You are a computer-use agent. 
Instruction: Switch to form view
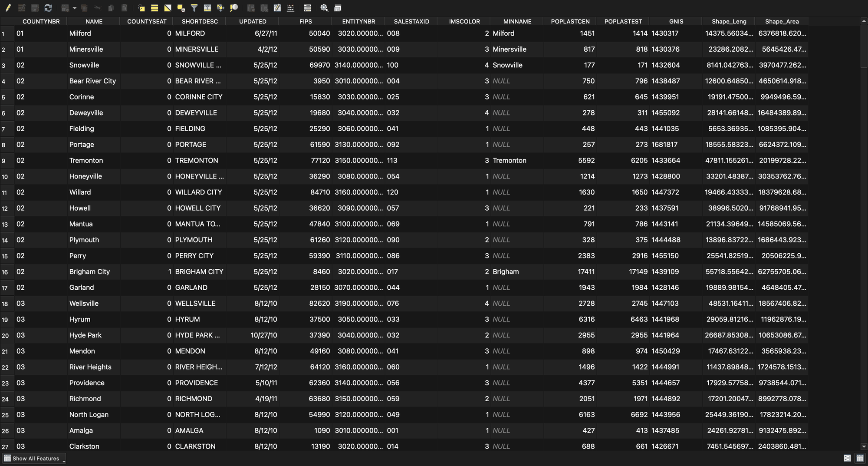tap(847, 458)
